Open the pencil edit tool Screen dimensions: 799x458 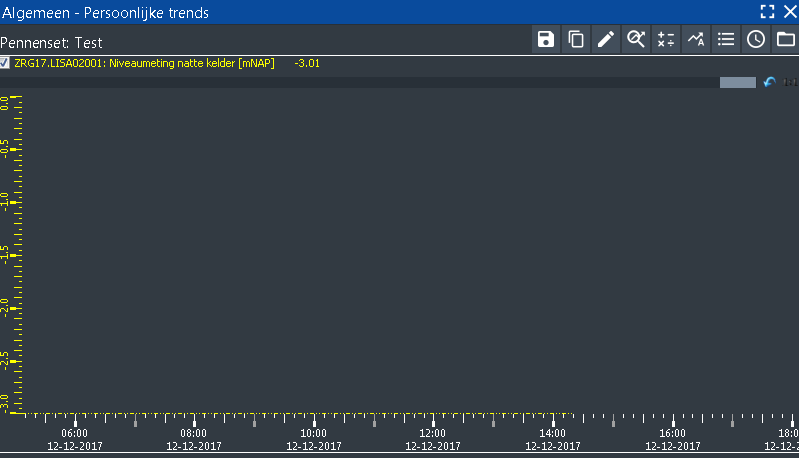click(606, 40)
